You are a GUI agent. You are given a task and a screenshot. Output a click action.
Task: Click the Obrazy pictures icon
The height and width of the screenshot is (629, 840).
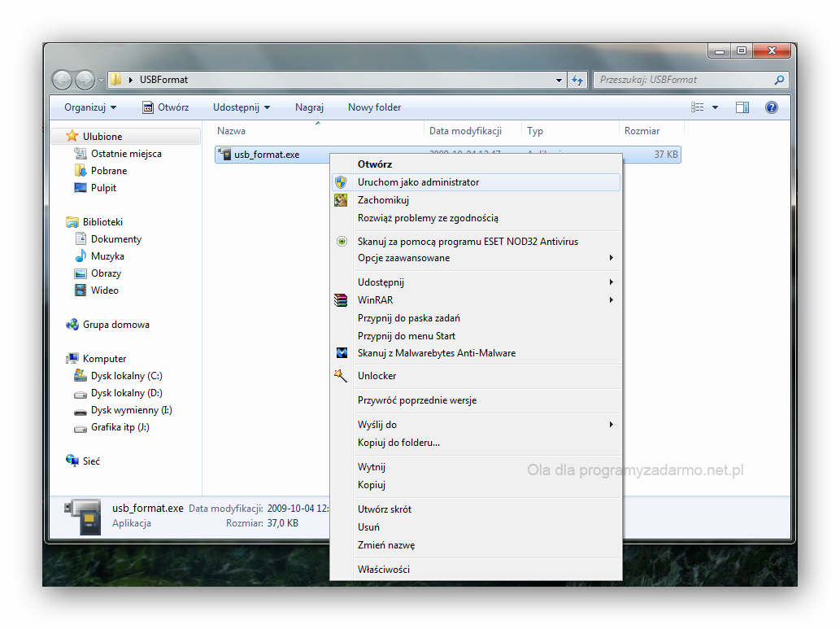click(81, 273)
